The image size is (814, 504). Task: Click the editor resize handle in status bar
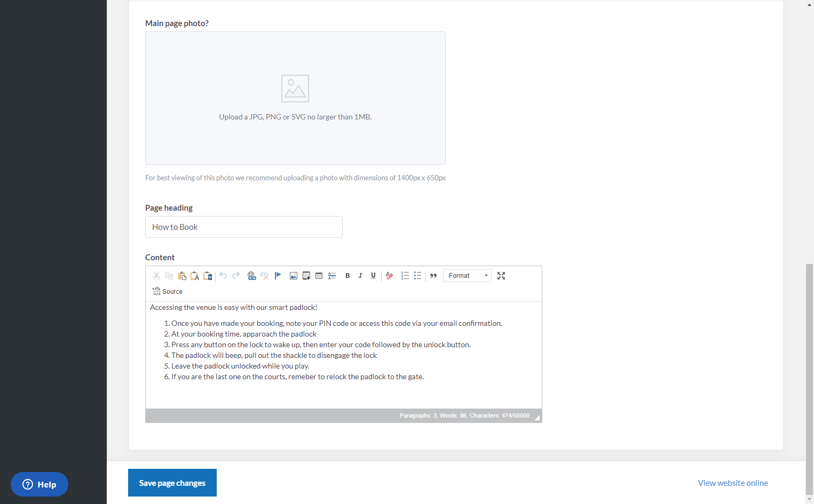point(536,417)
